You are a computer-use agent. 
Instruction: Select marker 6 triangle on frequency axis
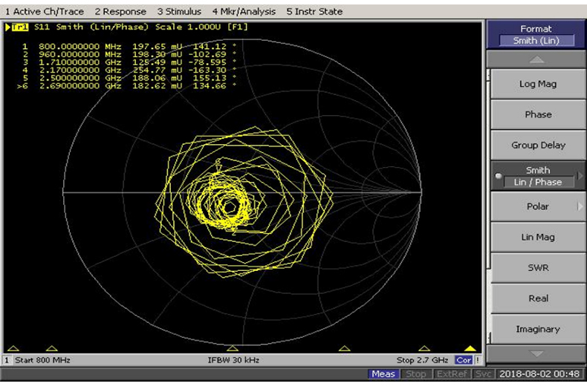(x=470, y=348)
